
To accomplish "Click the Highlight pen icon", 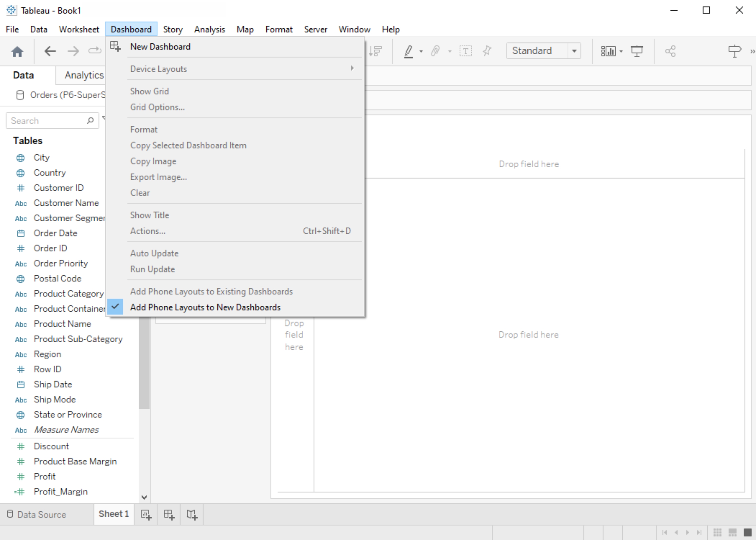I will click(x=409, y=51).
